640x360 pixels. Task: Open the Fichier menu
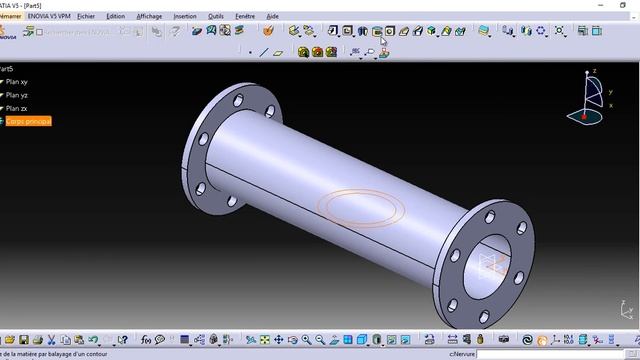click(86, 16)
